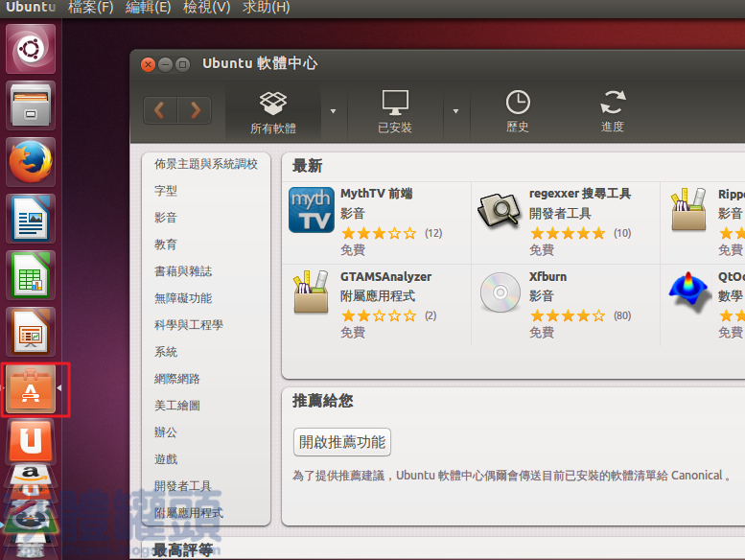Viewport: 745px width, 560px height.
Task: Click the 最新 section heading
Action: pos(308,166)
